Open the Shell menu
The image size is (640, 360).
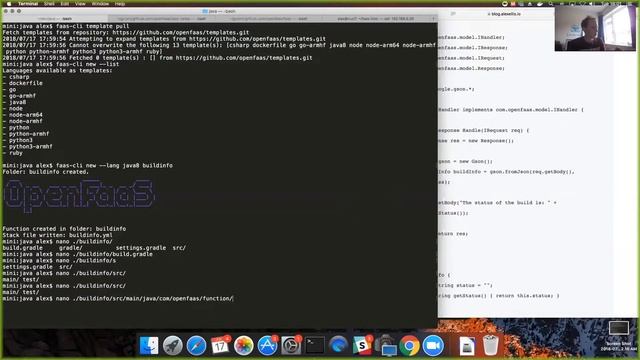[x=49, y=3]
